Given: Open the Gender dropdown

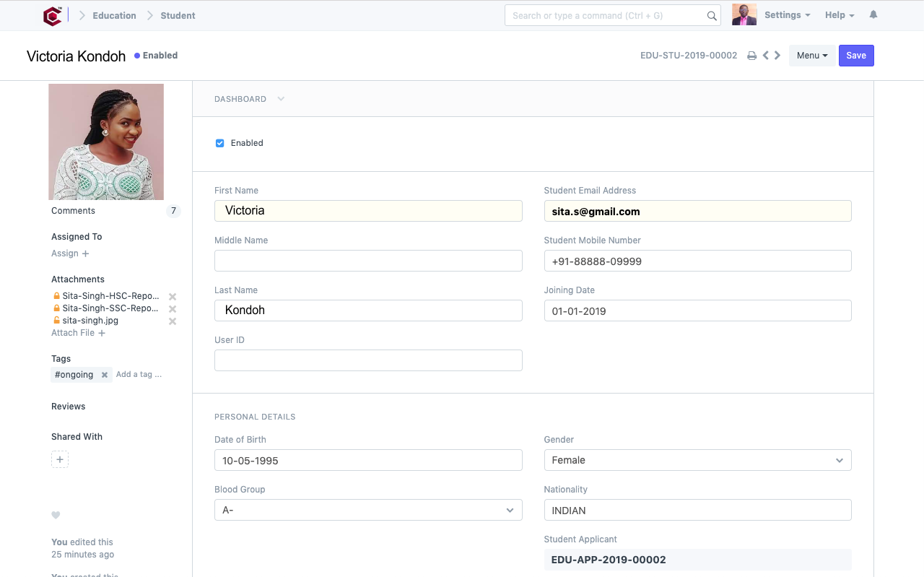Looking at the screenshot, I should [697, 460].
